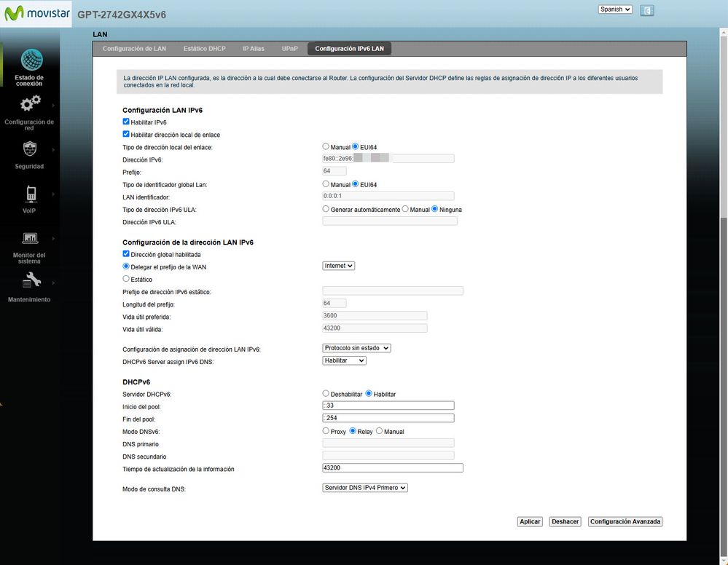Click the VoIP phone icon
This screenshot has height=565, width=728.
(30, 194)
